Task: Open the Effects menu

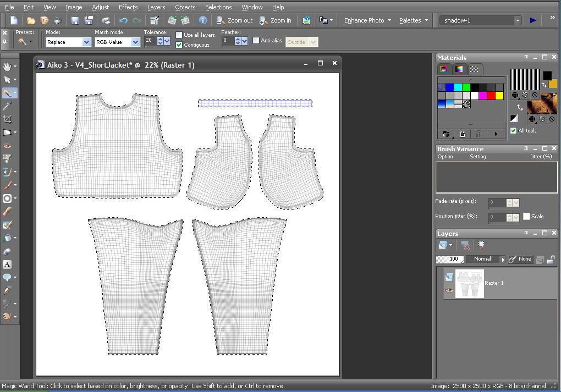Action: point(128,7)
